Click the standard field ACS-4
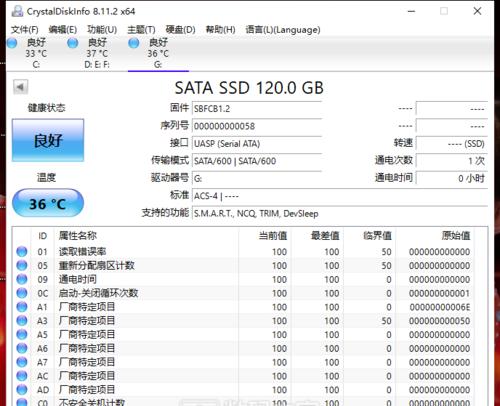Viewport: 500px width, 406px height. click(x=340, y=196)
